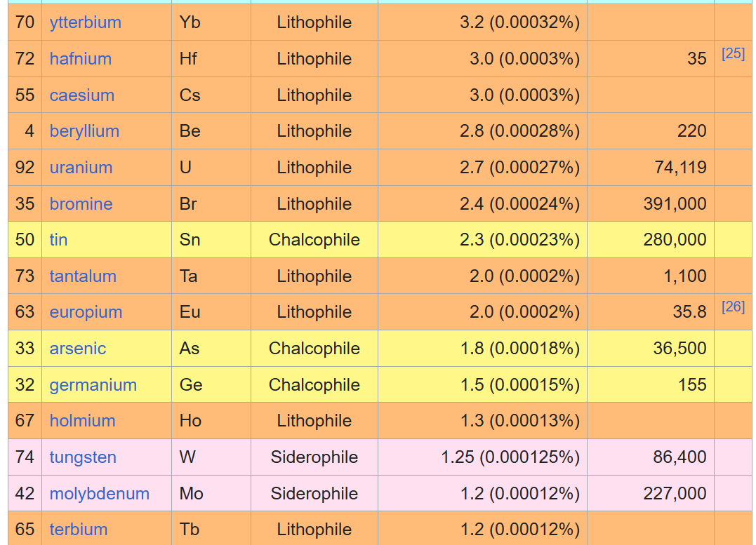
Task: Select production value '35.8' for europium
Action: pyautogui.click(x=690, y=311)
